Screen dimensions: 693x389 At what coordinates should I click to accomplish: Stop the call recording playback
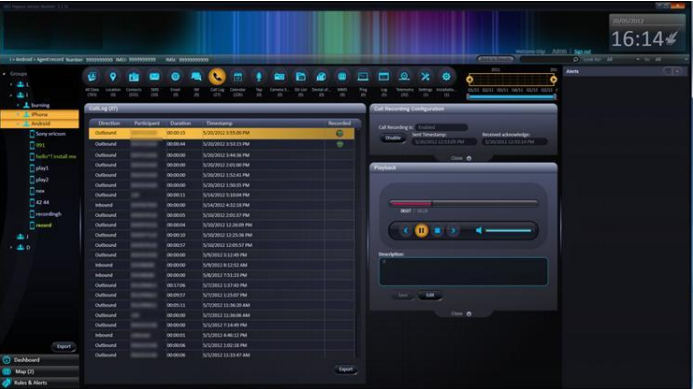437,230
